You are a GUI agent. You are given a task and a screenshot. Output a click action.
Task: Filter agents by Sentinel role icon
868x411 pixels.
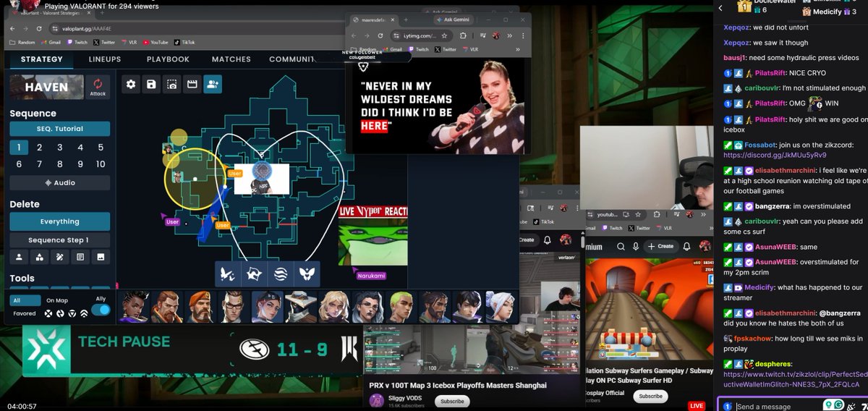(72, 313)
